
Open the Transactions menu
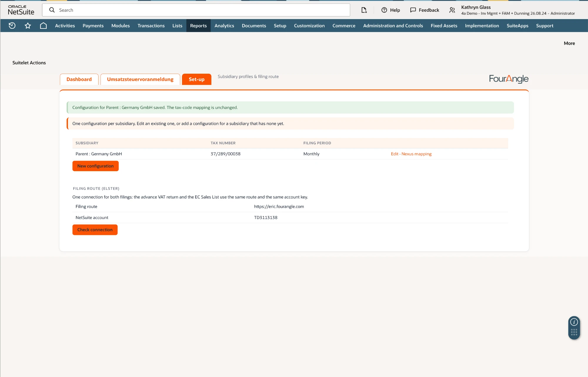[151, 26]
